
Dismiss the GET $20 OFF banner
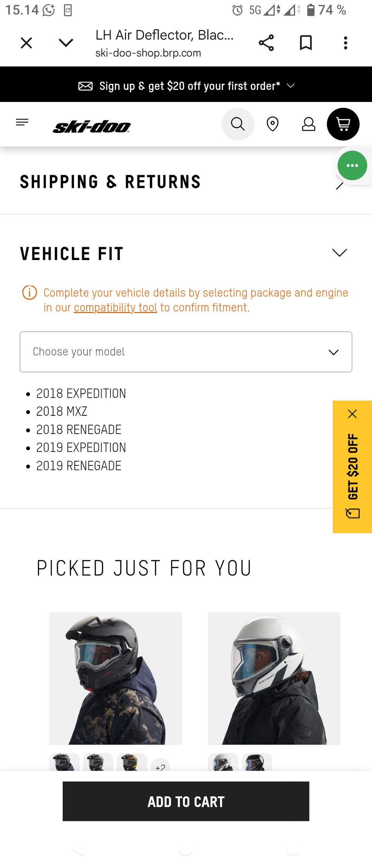click(x=352, y=414)
